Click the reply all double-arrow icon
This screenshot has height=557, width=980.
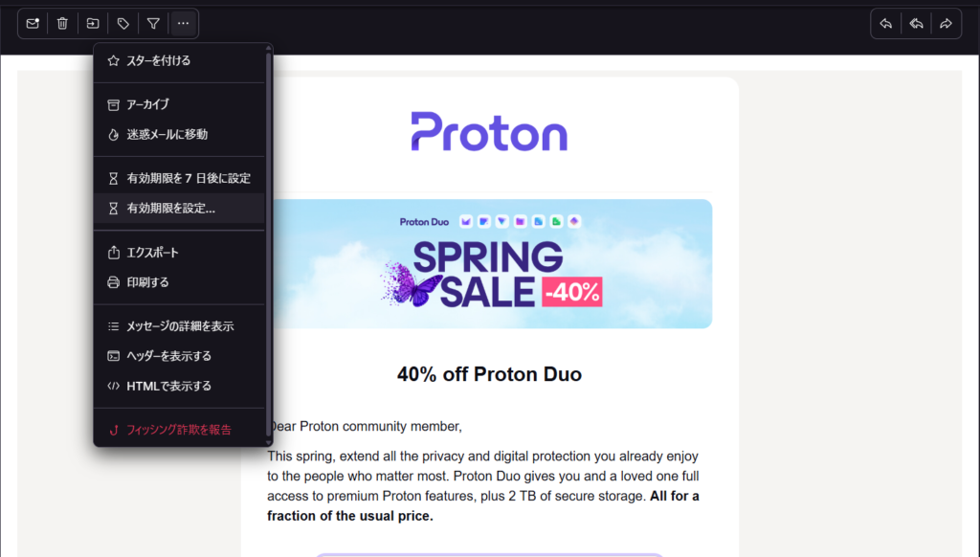[x=916, y=23]
